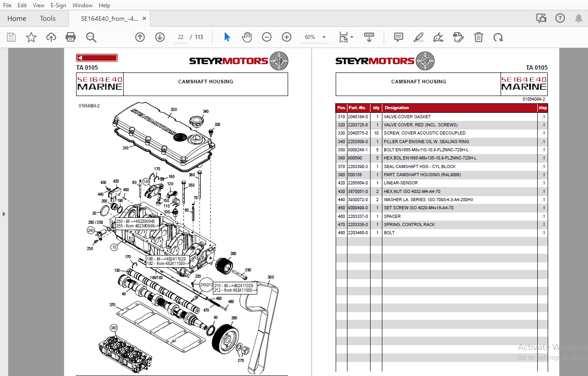Switch to the Tools tab
This screenshot has height=376, width=588.
coord(48,19)
